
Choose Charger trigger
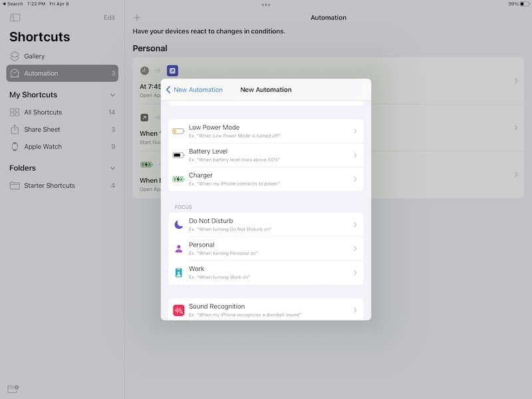(x=265, y=179)
